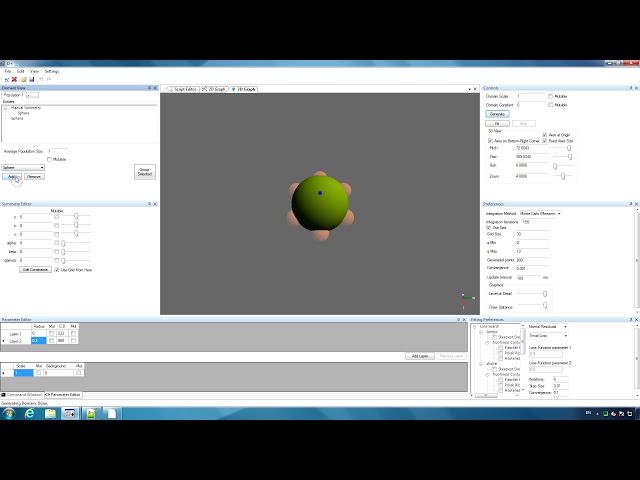Image resolution: width=640 pixels, height=480 pixels.
Task: Pin the Symmetry Editor panel
Action: (x=149, y=204)
